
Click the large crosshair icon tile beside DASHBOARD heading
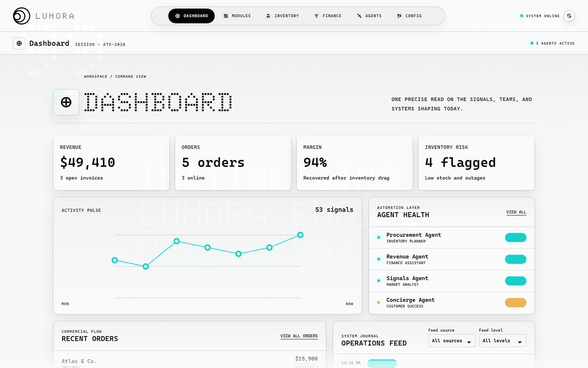[x=66, y=102]
